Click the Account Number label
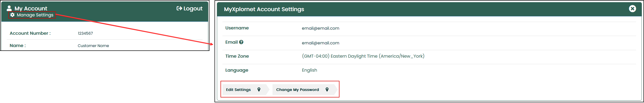The width and height of the screenshot is (644, 103). click(x=30, y=33)
